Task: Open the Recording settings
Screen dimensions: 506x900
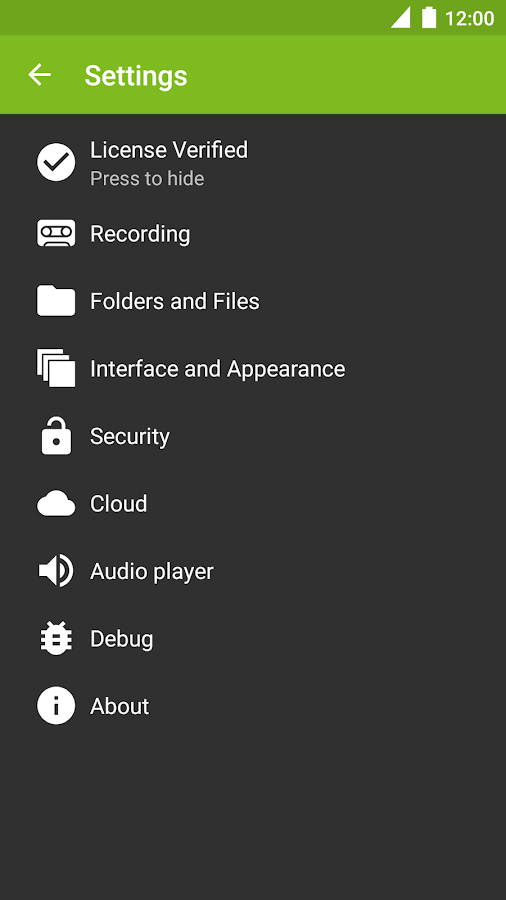Action: (x=253, y=234)
